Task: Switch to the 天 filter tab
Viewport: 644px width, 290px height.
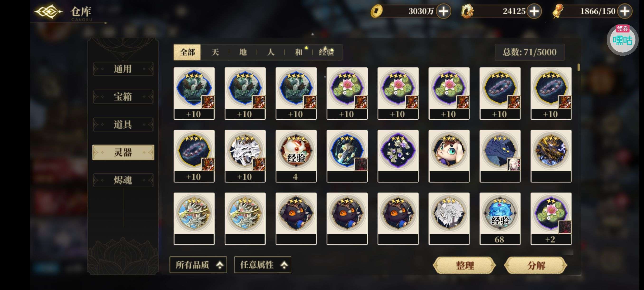Action: (215, 52)
